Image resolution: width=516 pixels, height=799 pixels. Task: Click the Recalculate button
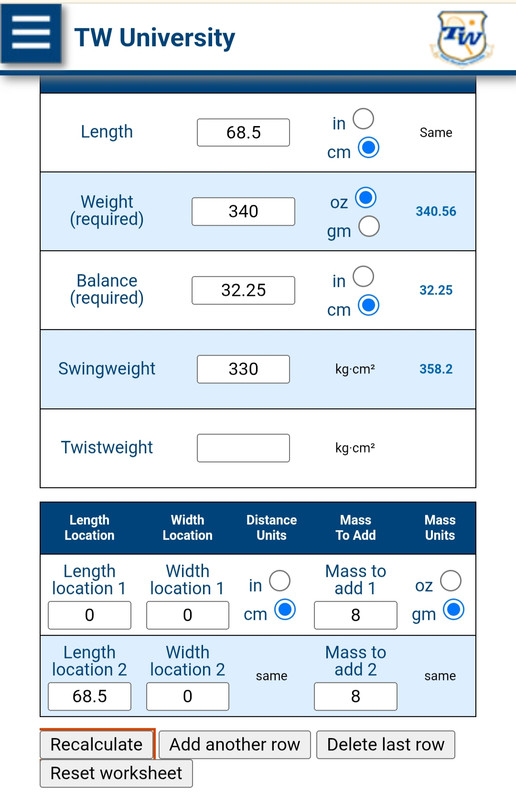97,744
